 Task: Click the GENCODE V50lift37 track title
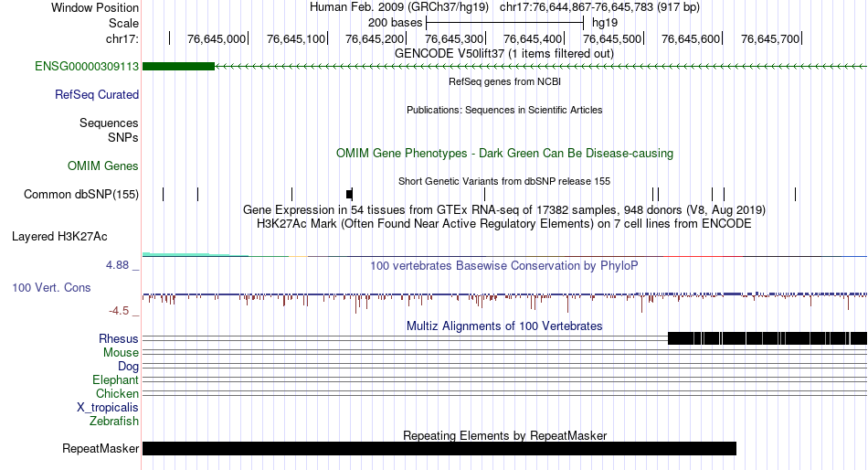pyautogui.click(x=504, y=54)
